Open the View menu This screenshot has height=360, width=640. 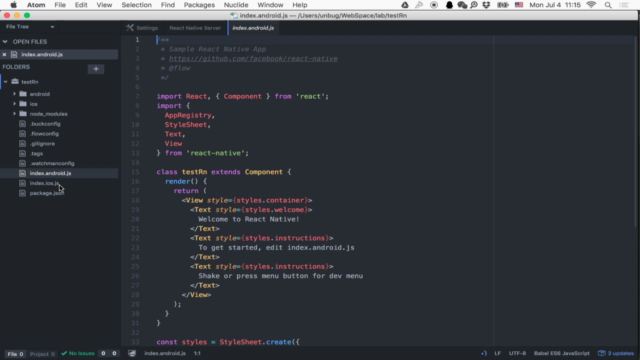tap(104, 5)
